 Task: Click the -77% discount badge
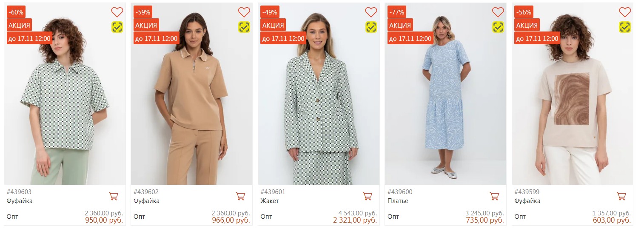(396, 12)
